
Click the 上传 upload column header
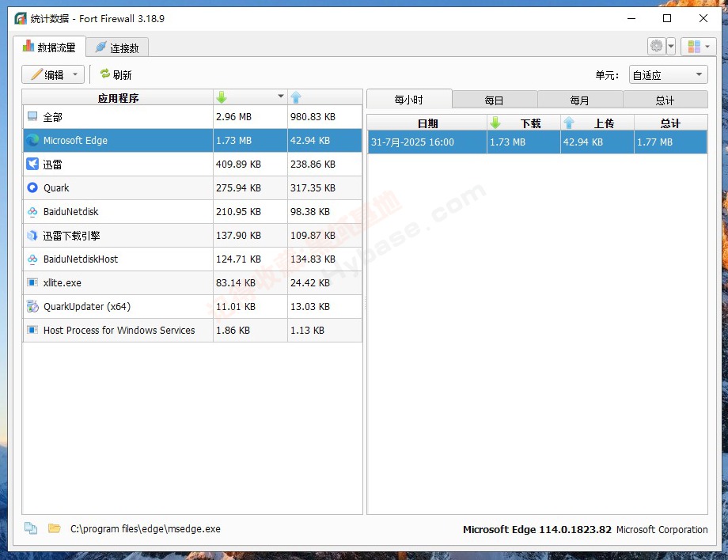(597, 123)
